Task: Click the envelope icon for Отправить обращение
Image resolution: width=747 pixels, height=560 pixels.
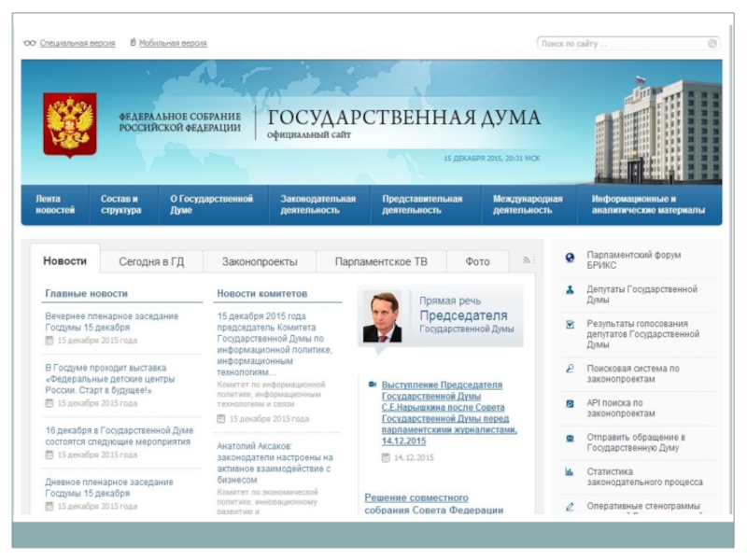Action: point(570,438)
